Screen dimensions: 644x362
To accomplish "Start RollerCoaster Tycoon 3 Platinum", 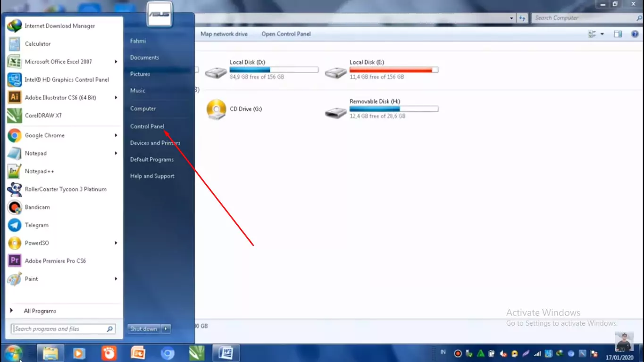I will (x=66, y=189).
